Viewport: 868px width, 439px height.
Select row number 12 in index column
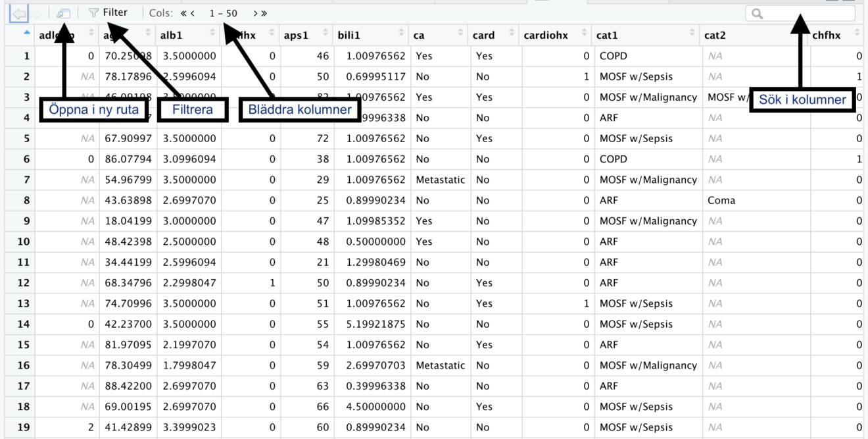[x=24, y=283]
